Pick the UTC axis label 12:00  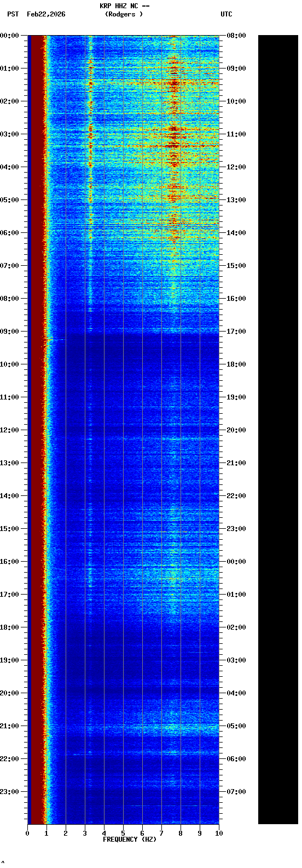(236, 167)
